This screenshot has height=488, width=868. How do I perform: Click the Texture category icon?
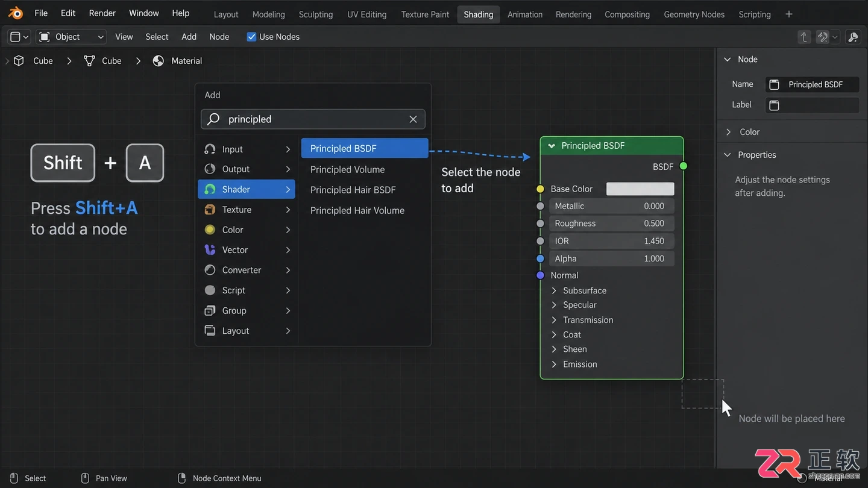coord(210,210)
